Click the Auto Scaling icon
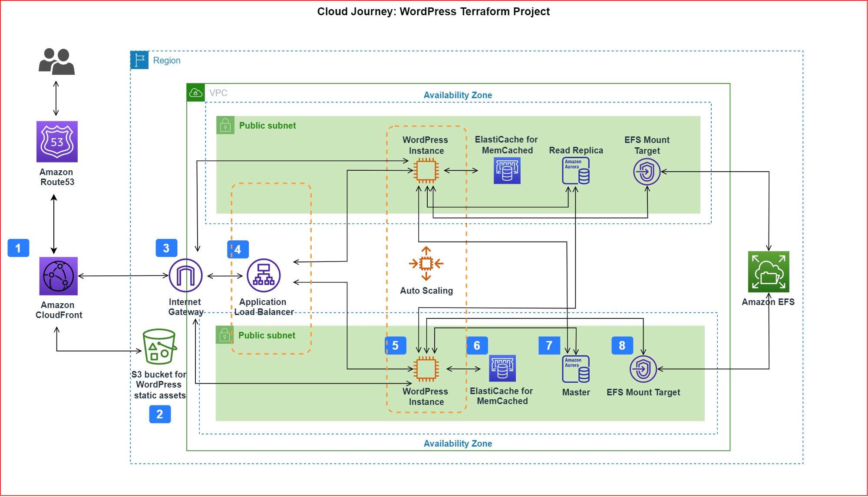The width and height of the screenshot is (868, 497). [x=426, y=263]
